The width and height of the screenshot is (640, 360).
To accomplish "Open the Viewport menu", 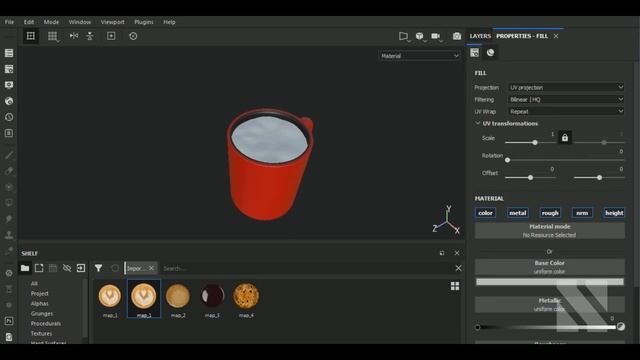I will click(113, 22).
